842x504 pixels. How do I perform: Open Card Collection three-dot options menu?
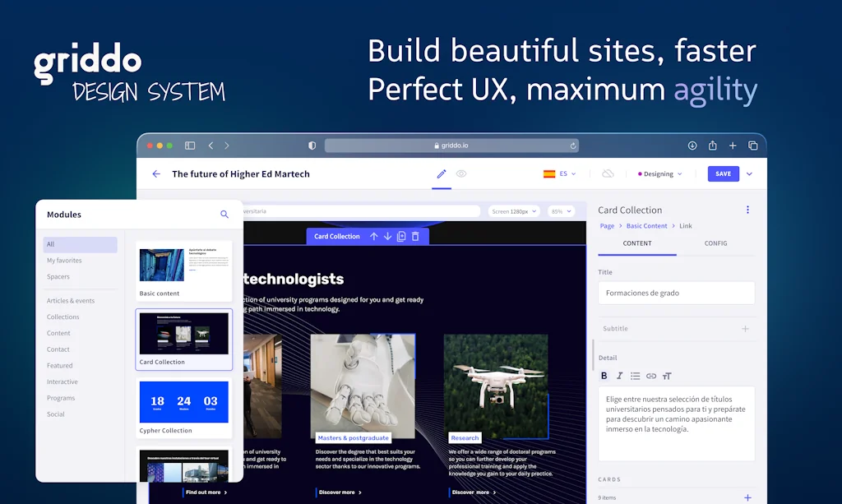(747, 210)
